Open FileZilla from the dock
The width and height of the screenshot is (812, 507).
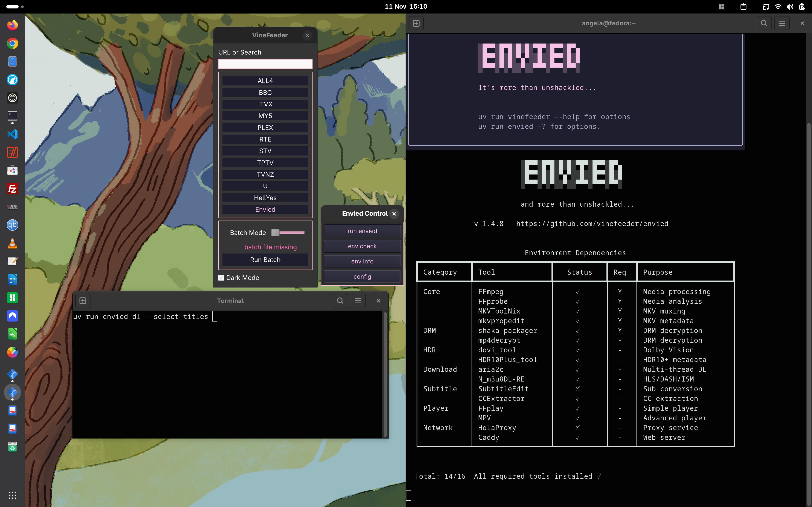point(12,189)
